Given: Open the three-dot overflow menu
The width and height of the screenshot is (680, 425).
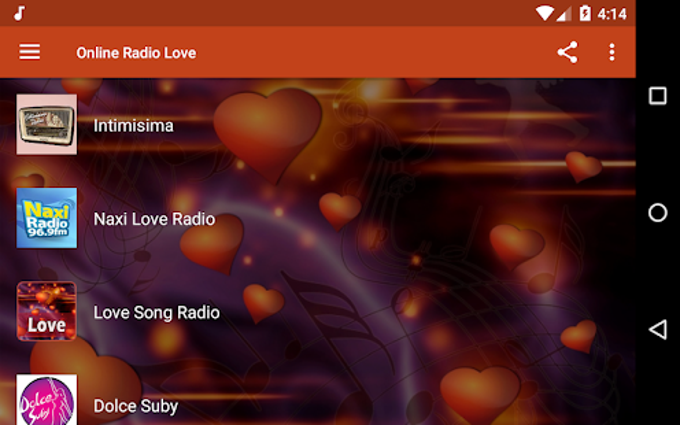Looking at the screenshot, I should pyautogui.click(x=611, y=52).
